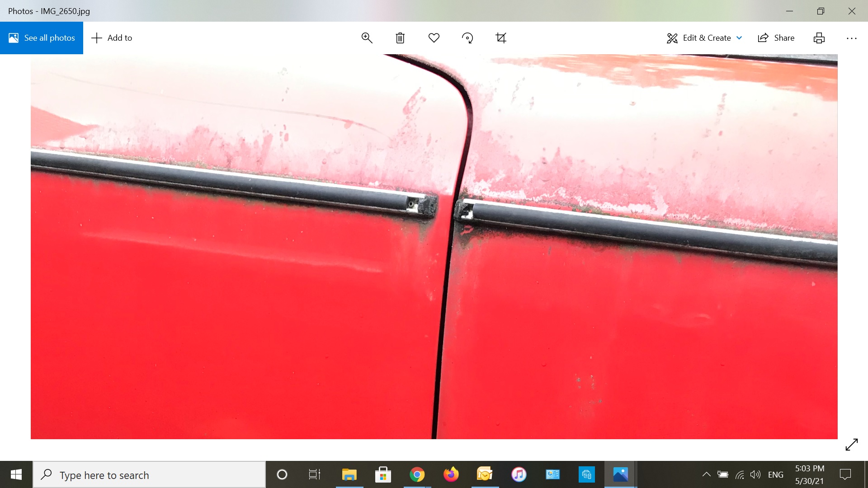Viewport: 868px width, 488px height.
Task: Mark photo as favorite
Action: tap(434, 38)
